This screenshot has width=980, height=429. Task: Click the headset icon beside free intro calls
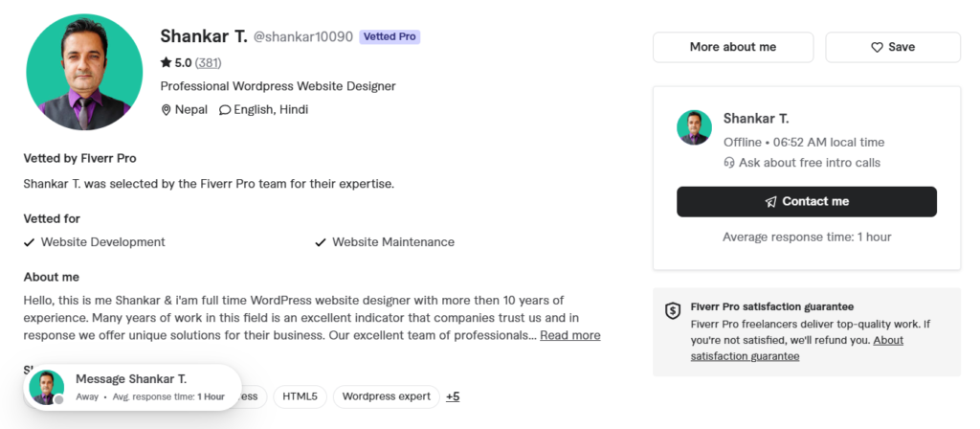click(728, 163)
